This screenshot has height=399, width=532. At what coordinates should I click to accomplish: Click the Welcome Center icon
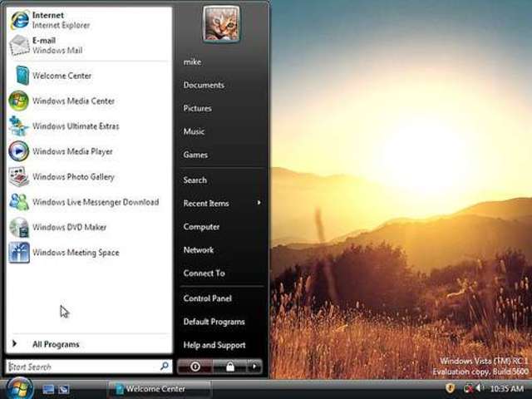[22, 76]
